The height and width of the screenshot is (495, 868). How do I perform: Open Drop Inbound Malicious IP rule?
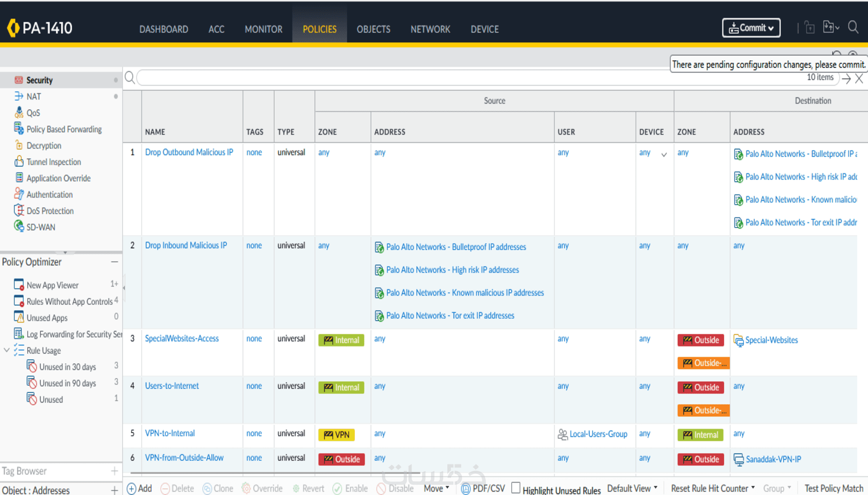186,245
